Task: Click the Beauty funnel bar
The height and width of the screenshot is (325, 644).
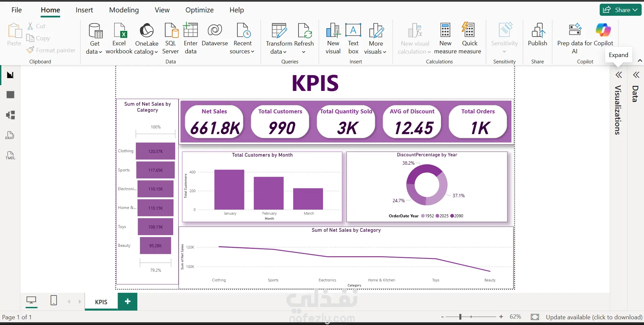Action: click(x=155, y=246)
